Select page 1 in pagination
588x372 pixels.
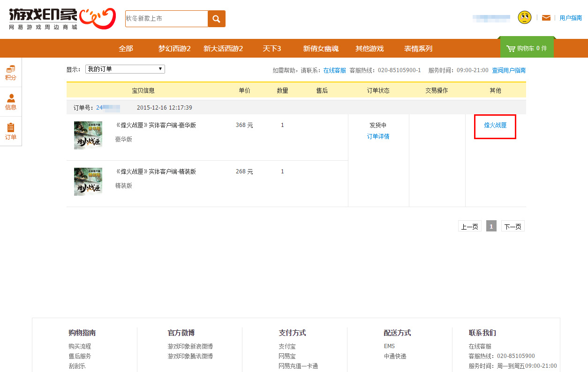pyautogui.click(x=491, y=226)
